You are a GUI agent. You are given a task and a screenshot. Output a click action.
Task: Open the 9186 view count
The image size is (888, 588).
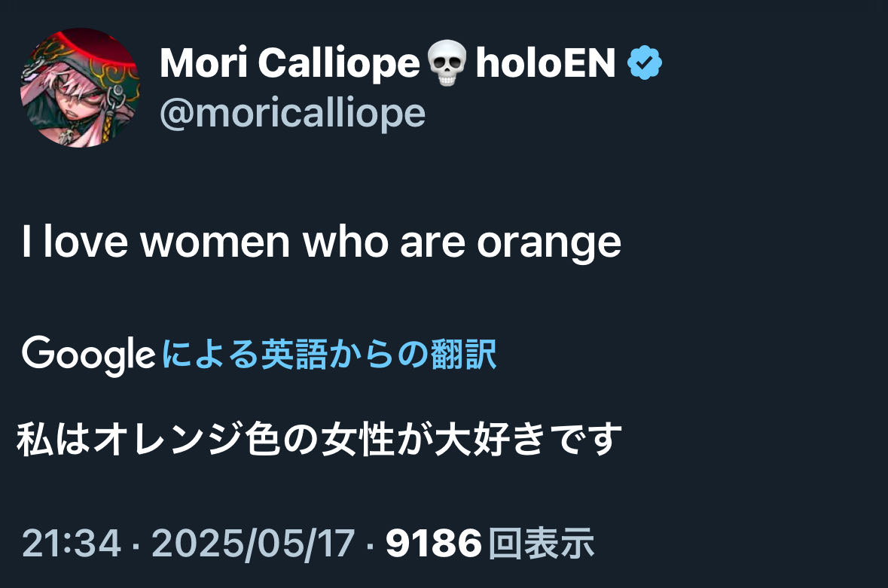(x=433, y=543)
